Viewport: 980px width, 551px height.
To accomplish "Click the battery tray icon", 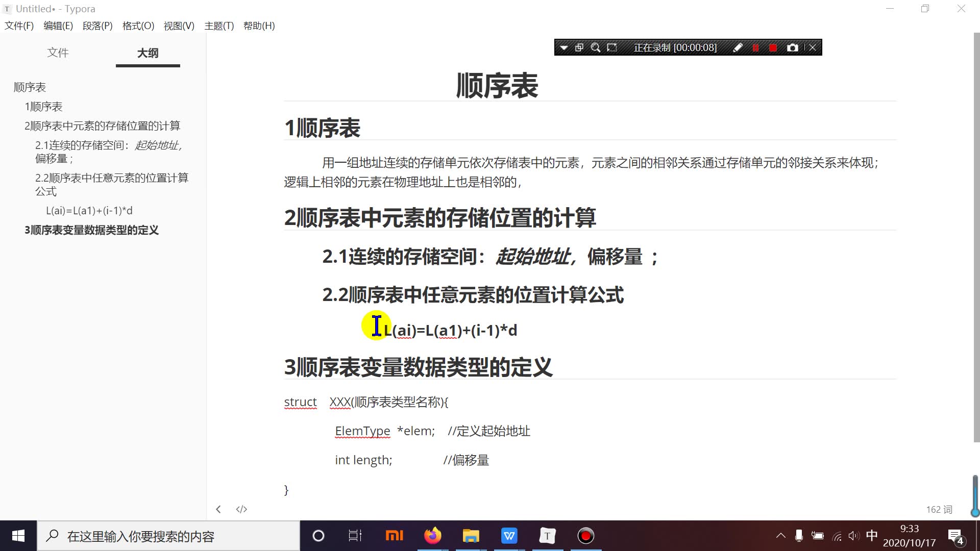I will click(x=818, y=536).
